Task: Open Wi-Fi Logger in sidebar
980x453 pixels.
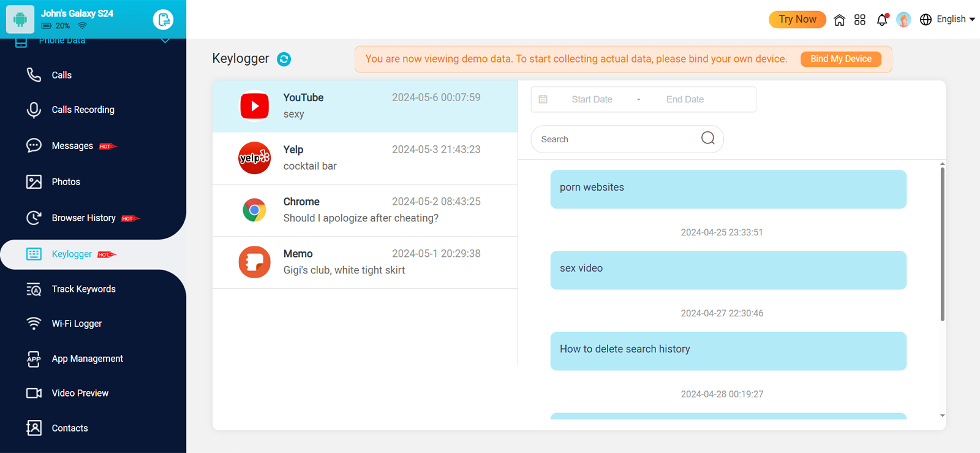Action: pyautogui.click(x=77, y=324)
